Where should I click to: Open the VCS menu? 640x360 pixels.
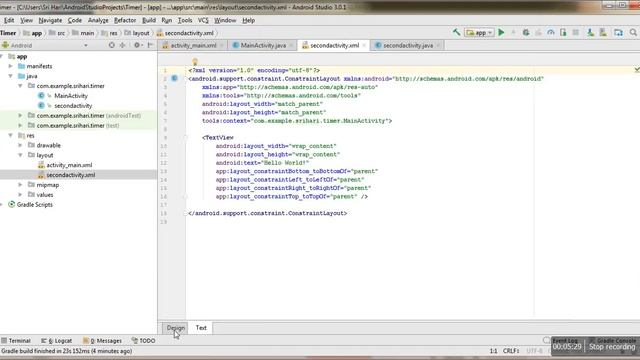pos(203,20)
